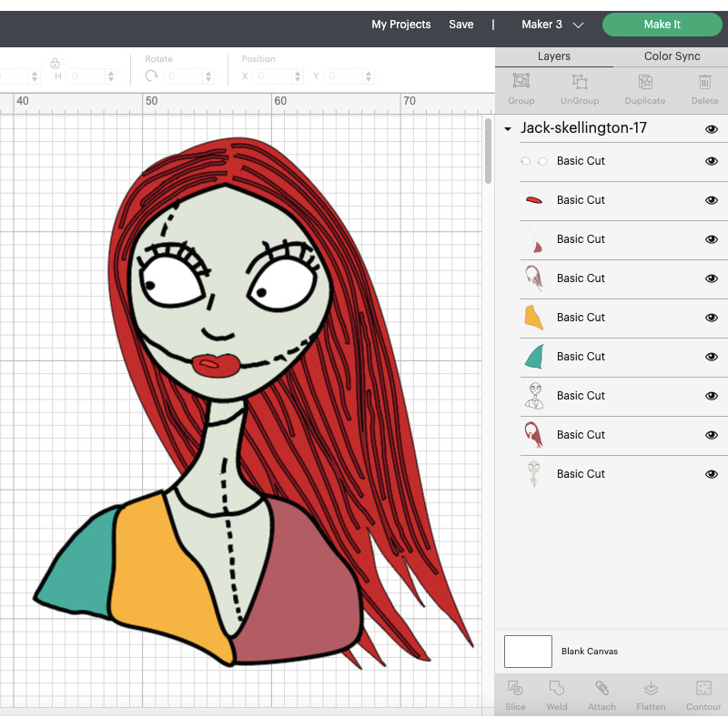This screenshot has height=728, width=728.
Task: Click the Blank Canvas color swatch
Action: 528,651
